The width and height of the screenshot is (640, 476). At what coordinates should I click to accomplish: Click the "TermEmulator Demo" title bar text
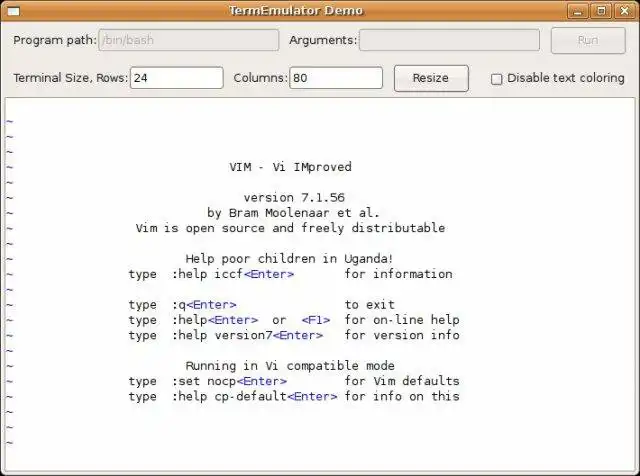pos(296,11)
